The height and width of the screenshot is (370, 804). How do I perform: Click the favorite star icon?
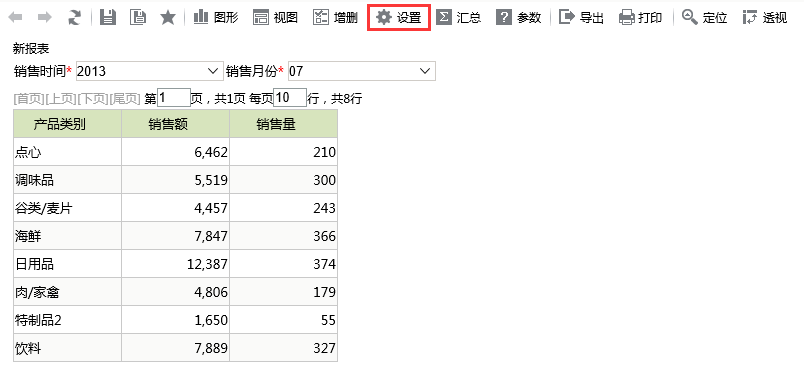tap(168, 17)
